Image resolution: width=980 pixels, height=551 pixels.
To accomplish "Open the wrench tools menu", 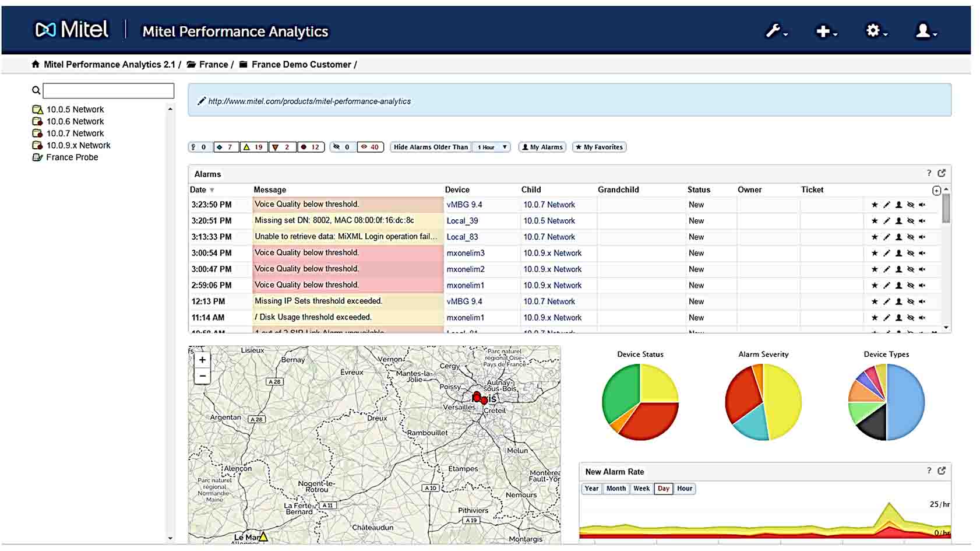I will coord(775,31).
